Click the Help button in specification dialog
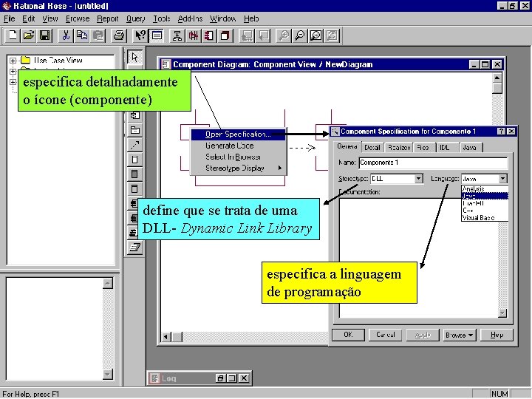This screenshot has width=532, height=399. (497, 335)
